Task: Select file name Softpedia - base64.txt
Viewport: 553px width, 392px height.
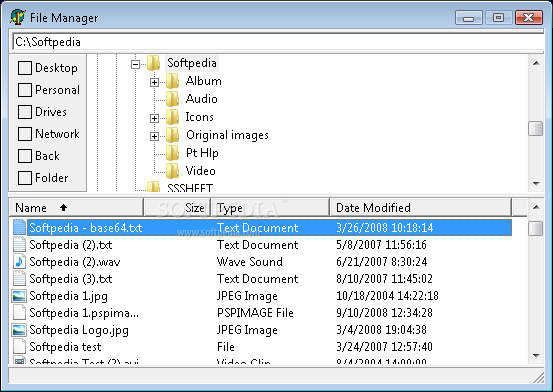Action: coord(86,228)
